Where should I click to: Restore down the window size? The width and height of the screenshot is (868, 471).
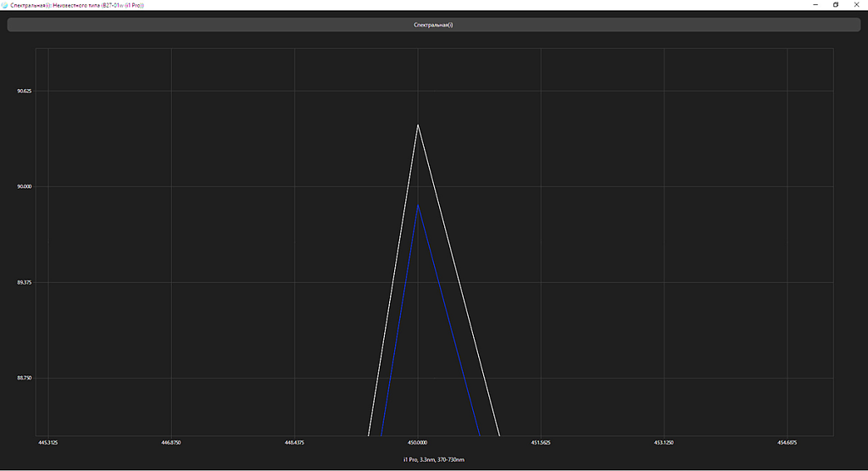tap(836, 5)
